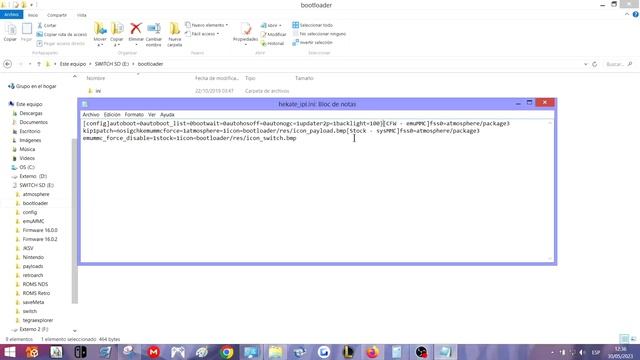This screenshot has height=360, width=640.
Task: Click the Buscar search field
Action: point(619,64)
